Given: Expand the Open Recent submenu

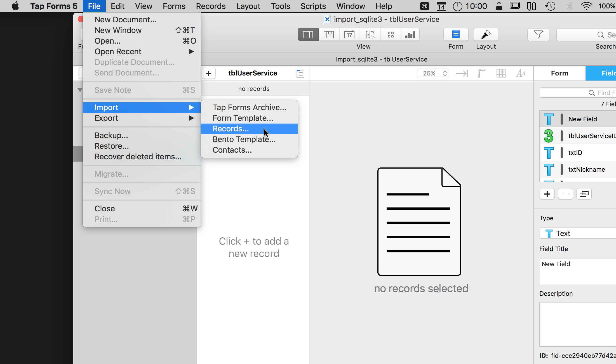Looking at the screenshot, I should tap(142, 51).
